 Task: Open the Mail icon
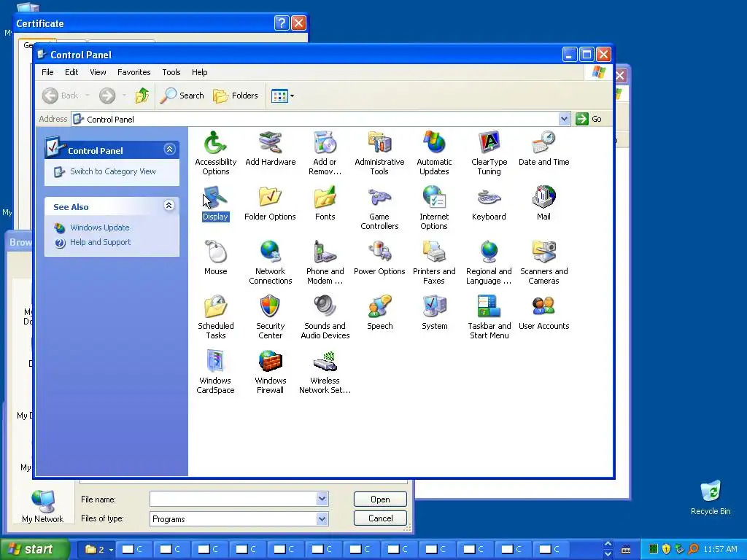(543, 203)
